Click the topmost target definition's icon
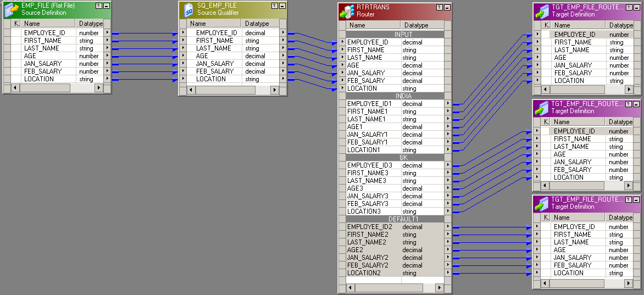This screenshot has height=295, width=644. [542, 11]
